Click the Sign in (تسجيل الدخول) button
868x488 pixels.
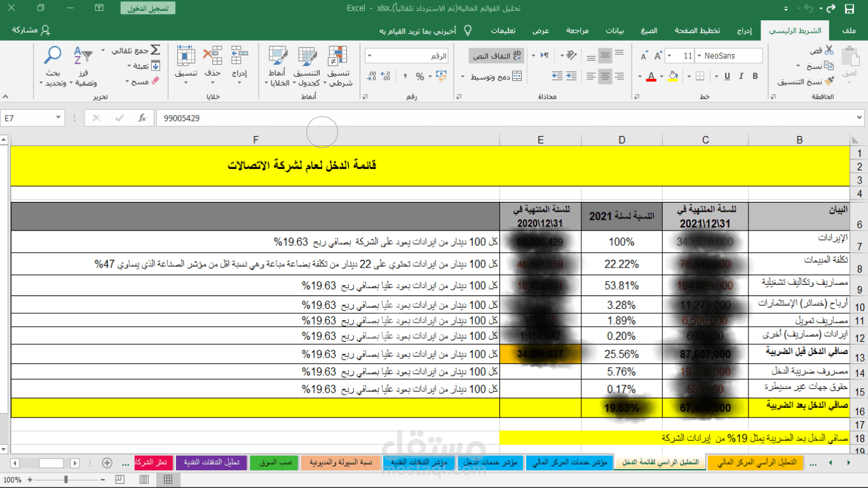click(147, 8)
